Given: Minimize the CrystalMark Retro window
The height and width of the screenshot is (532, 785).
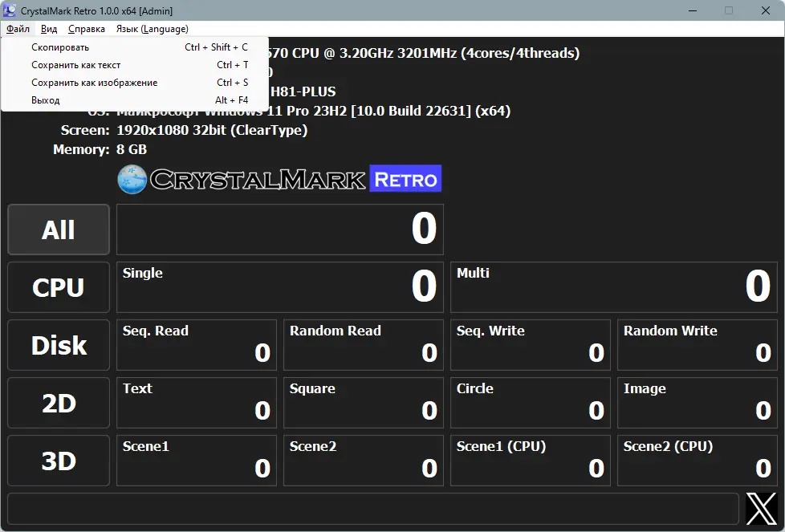Looking at the screenshot, I should click(693, 10).
